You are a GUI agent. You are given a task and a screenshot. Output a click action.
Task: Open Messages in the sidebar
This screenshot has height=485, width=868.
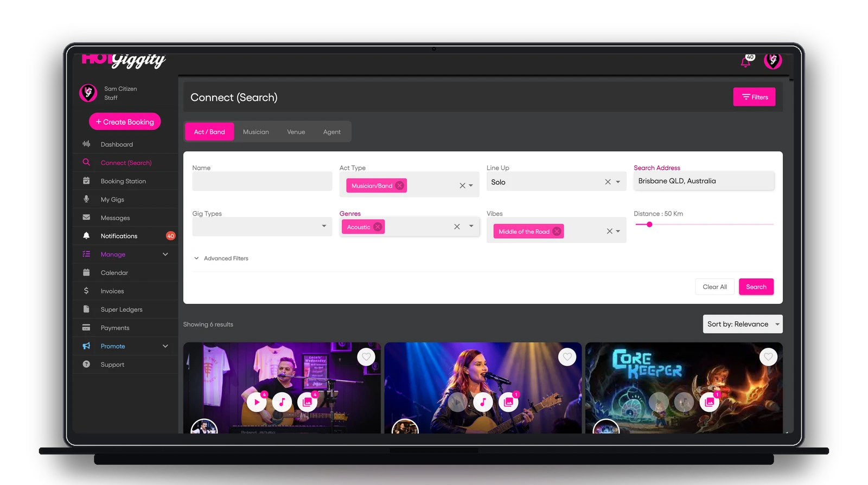[x=125, y=218]
